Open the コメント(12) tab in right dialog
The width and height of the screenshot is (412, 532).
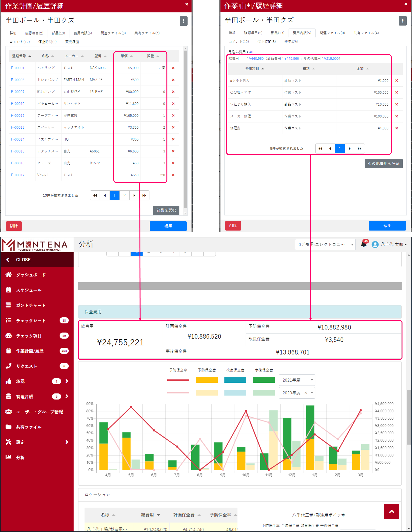(x=239, y=42)
